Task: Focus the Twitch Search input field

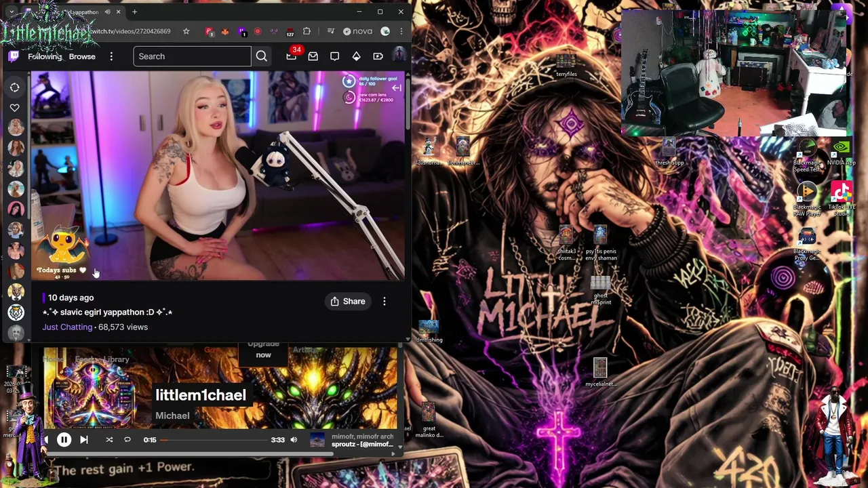Action: pyautogui.click(x=192, y=56)
